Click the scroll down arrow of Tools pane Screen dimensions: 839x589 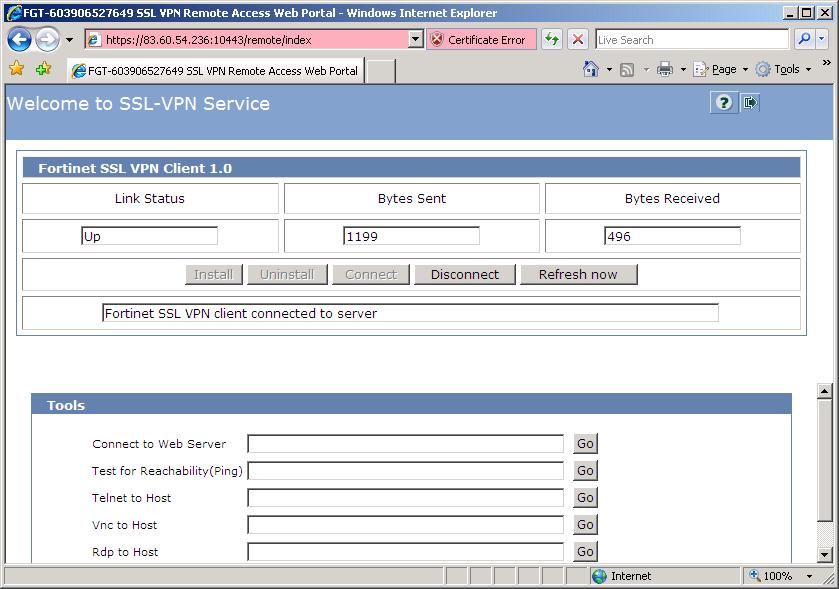825,554
